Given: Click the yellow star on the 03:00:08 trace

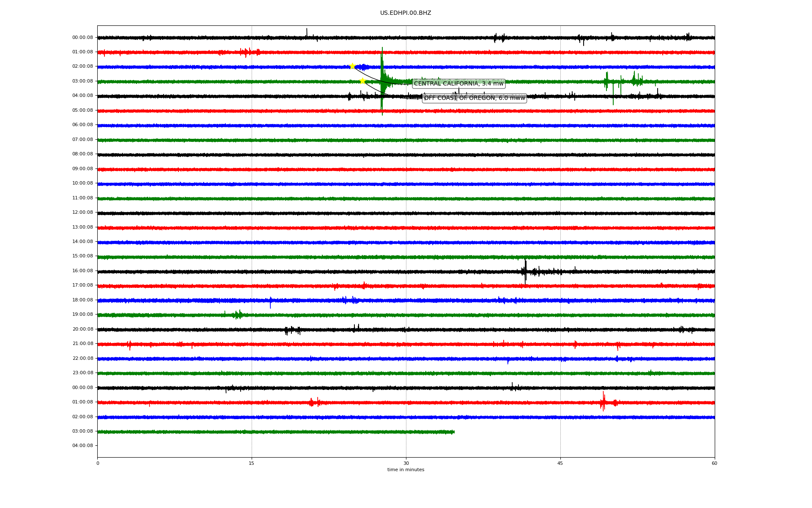Looking at the screenshot, I should click(x=362, y=81).
